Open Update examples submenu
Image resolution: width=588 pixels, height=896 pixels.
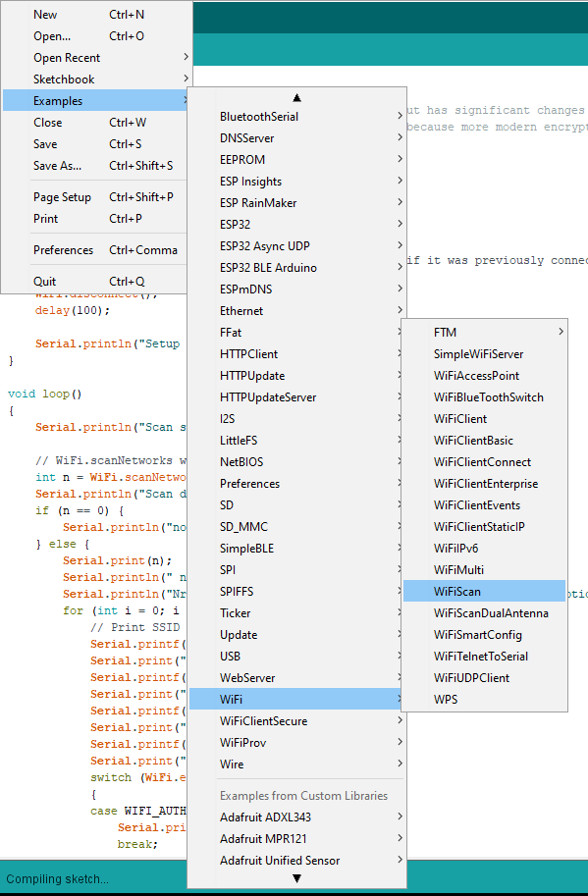coord(296,634)
